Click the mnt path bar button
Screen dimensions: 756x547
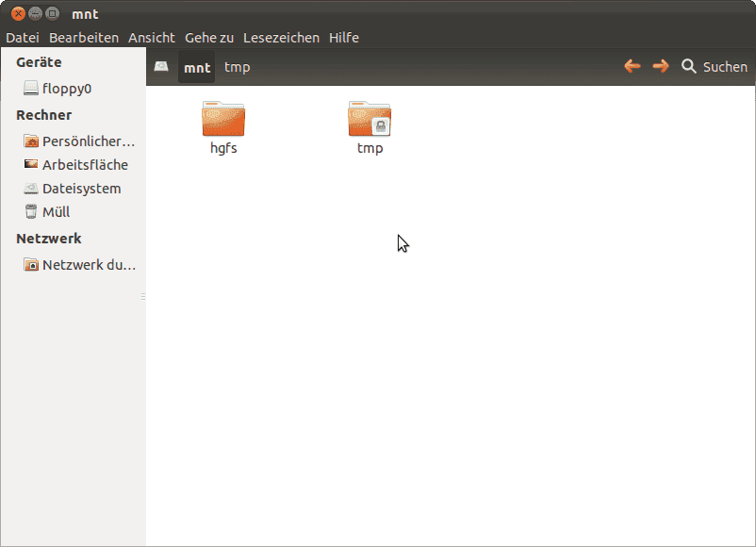(x=197, y=67)
